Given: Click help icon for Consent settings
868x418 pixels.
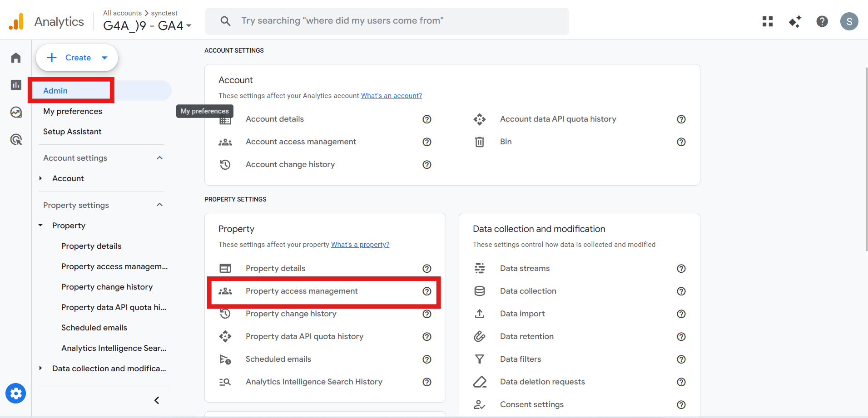Looking at the screenshot, I should pyautogui.click(x=681, y=405).
